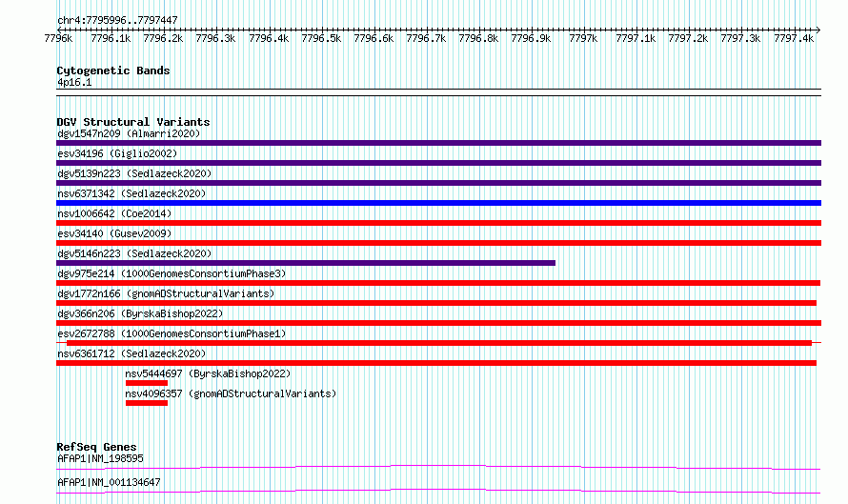Open the AFAP1|NM_001134647 transcript label

point(109,482)
